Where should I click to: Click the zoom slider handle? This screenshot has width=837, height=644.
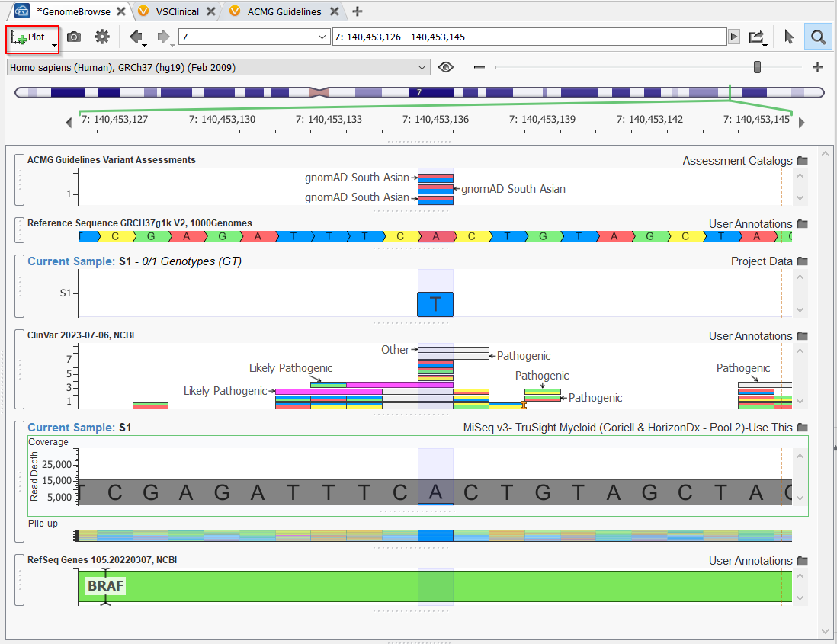click(x=757, y=67)
